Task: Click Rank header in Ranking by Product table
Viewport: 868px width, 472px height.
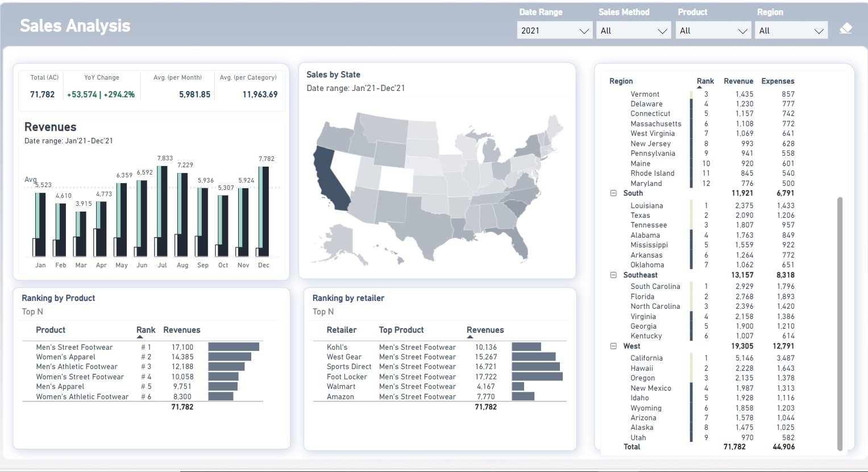Action: click(x=146, y=330)
